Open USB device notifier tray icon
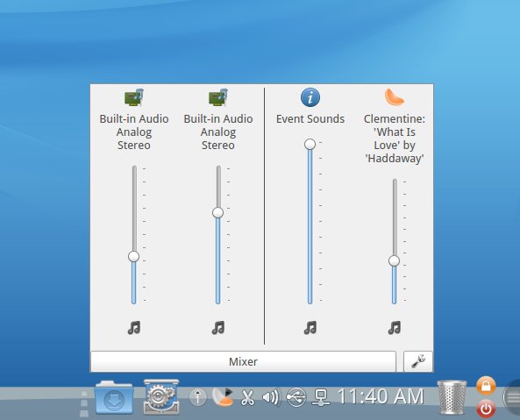The image size is (520, 420). point(296,397)
